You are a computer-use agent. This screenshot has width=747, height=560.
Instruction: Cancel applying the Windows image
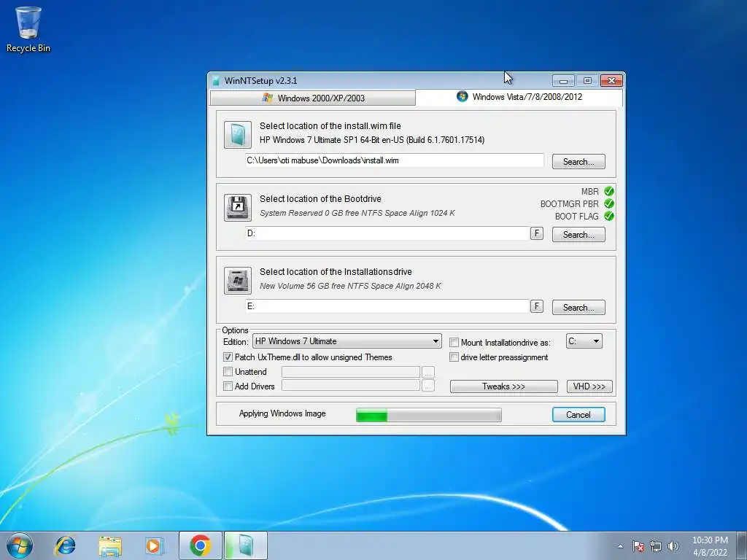click(x=578, y=414)
